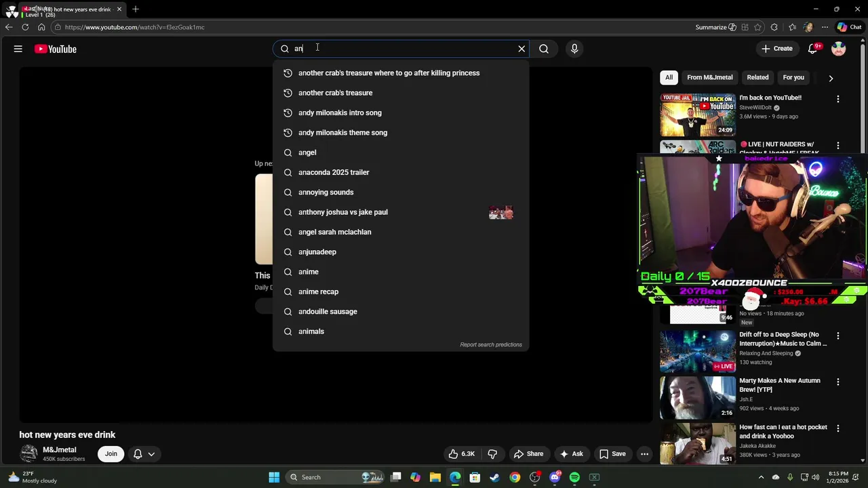Select the For you chip

[x=793, y=77]
